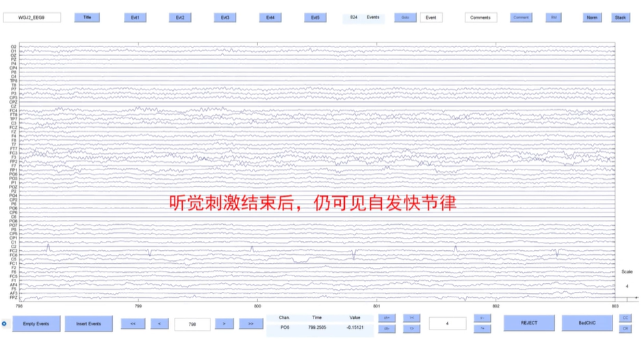Screen dimensions: 644x339
Task: Click the blue circular icon at bottom-left
Action: tap(5, 323)
